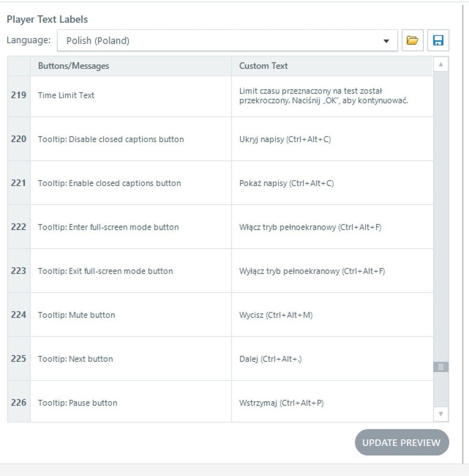Click the scrollbar down arrow
The height and width of the screenshot is (476, 469).
pos(441,414)
